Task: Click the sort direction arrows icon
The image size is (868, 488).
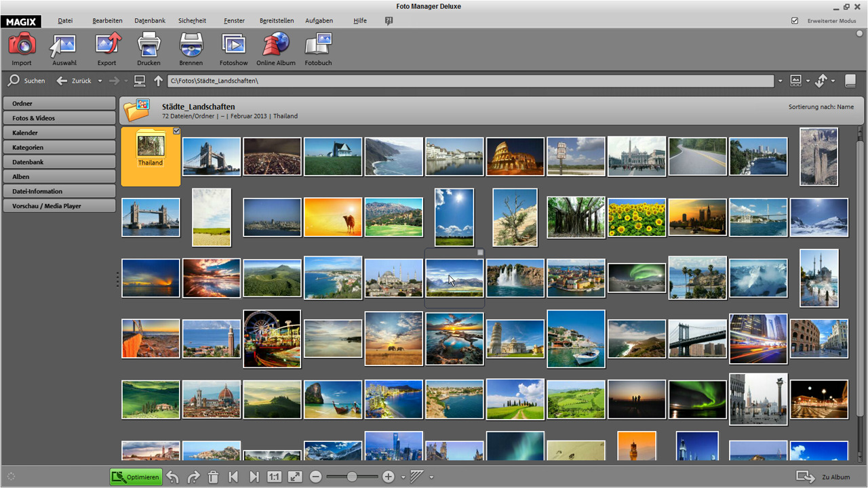Action: tap(821, 81)
